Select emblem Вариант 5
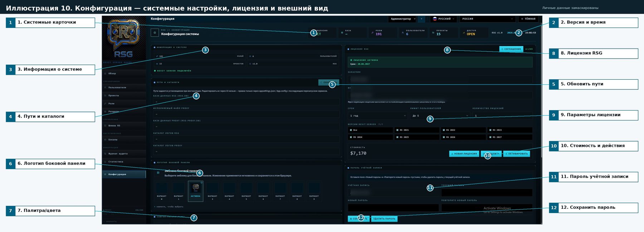 (x=246, y=191)
